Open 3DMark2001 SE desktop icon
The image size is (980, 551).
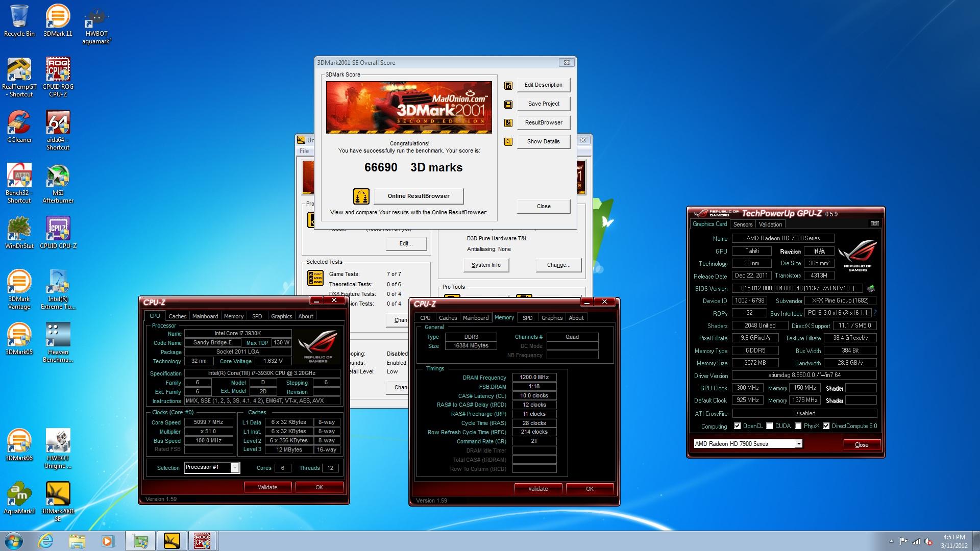[x=58, y=502]
